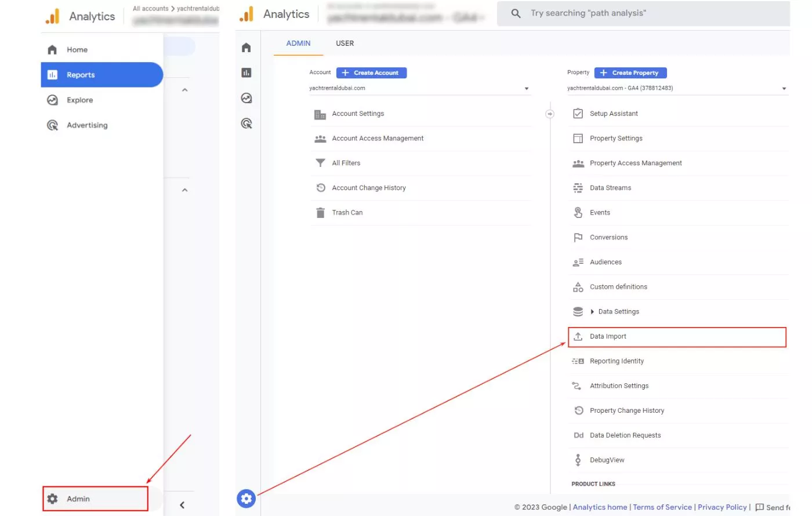
Task: Click Account Settings building icon
Action: click(320, 114)
